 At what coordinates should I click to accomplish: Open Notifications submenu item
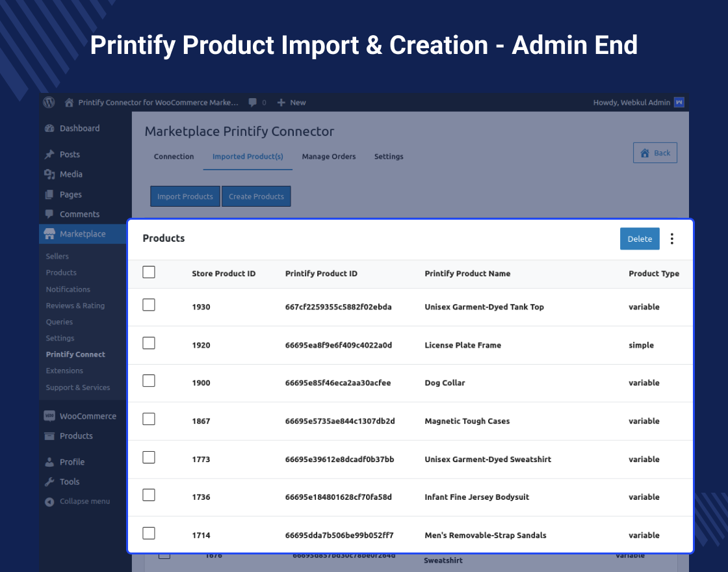pos(68,289)
